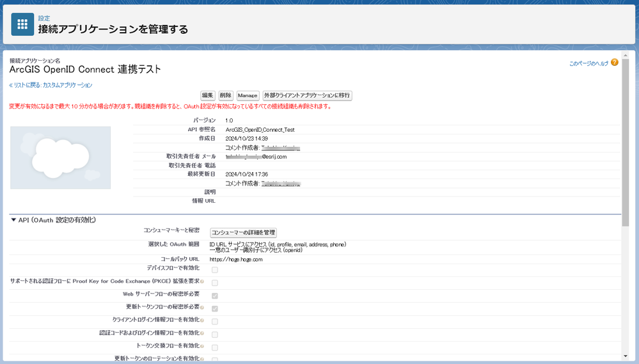The height and width of the screenshot is (364, 639).
Task: Click コンシューマーの詳細を管理 button
Action: [x=243, y=233]
